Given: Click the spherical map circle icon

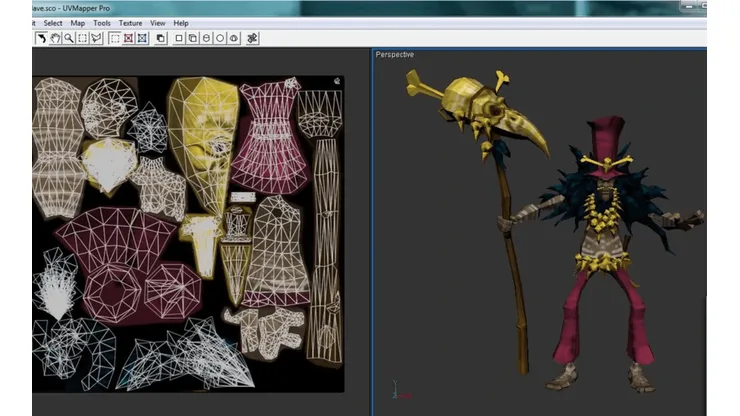Looking at the screenshot, I should (x=220, y=38).
